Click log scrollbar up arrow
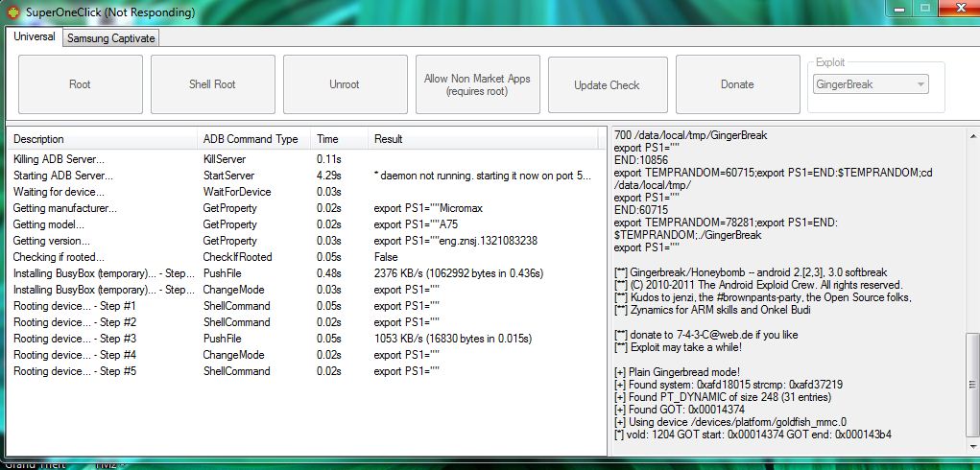 [973, 135]
